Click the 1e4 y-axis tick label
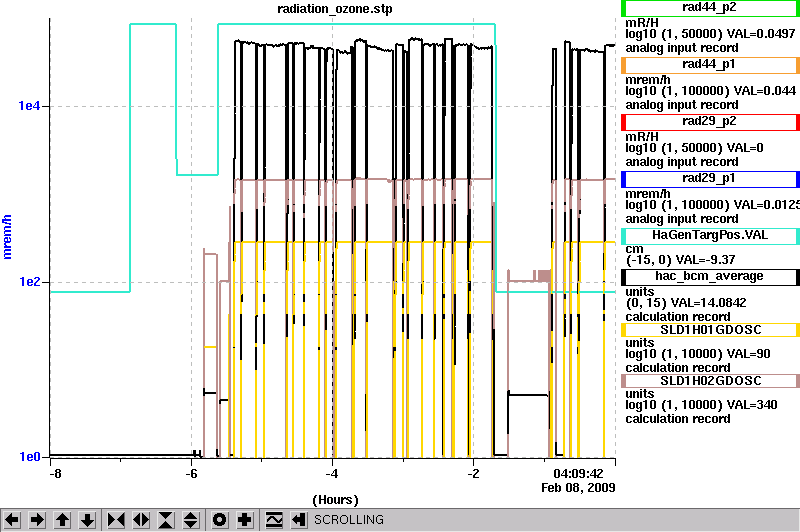Viewport: 800px width, 532px height. pyautogui.click(x=29, y=106)
